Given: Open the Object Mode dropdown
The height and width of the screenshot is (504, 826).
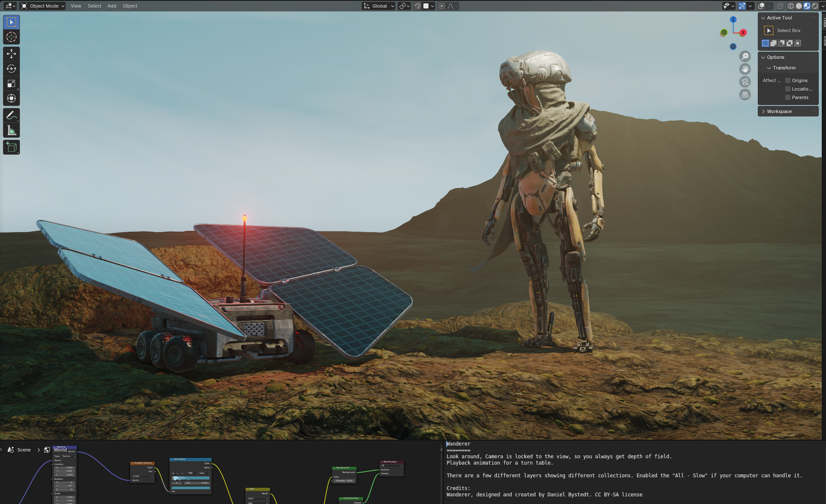Looking at the screenshot, I should (x=43, y=6).
